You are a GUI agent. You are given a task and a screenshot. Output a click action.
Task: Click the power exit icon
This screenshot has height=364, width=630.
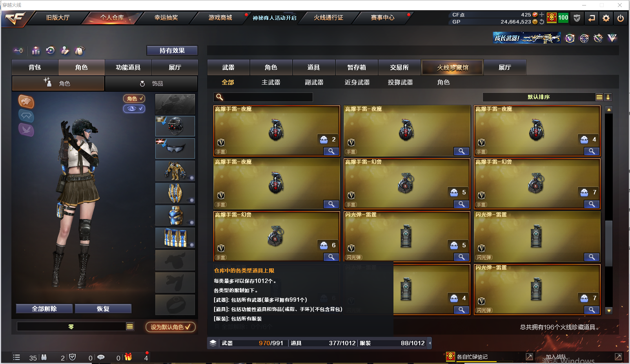tap(621, 18)
